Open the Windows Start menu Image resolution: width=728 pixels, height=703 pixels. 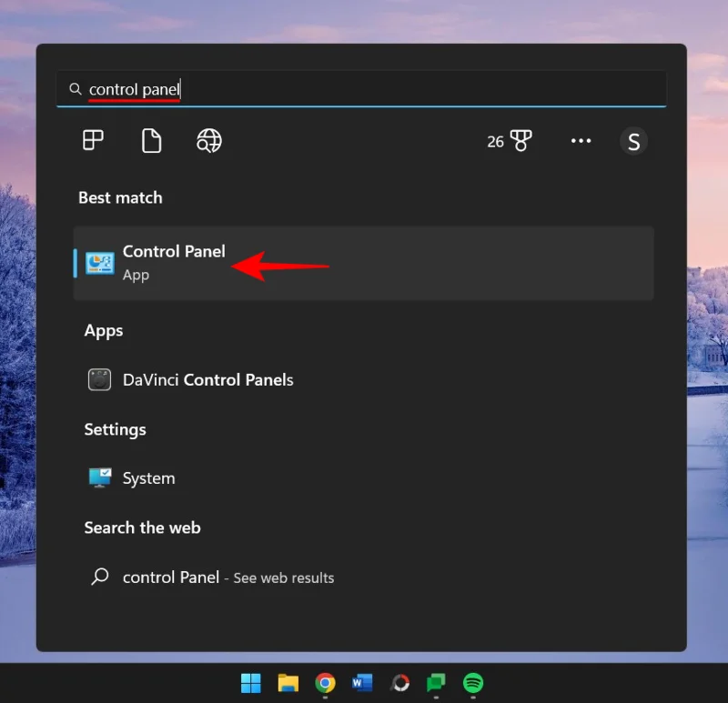point(251,682)
